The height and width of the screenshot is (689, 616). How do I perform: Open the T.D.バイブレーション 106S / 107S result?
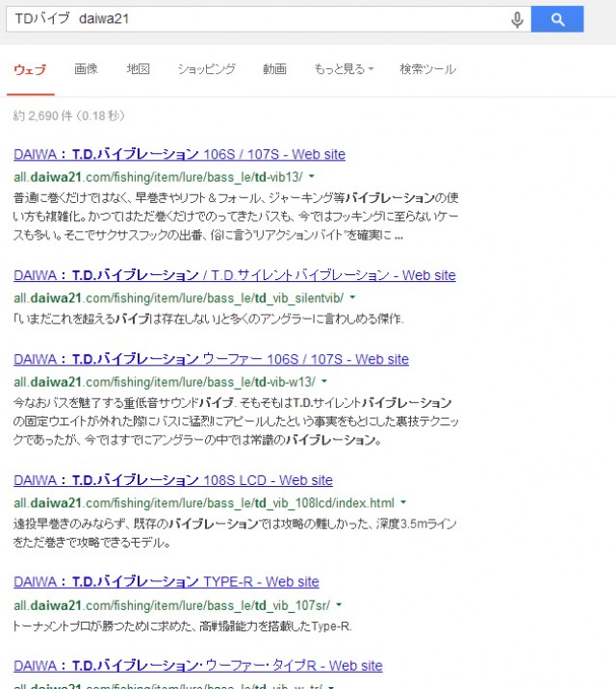[179, 154]
